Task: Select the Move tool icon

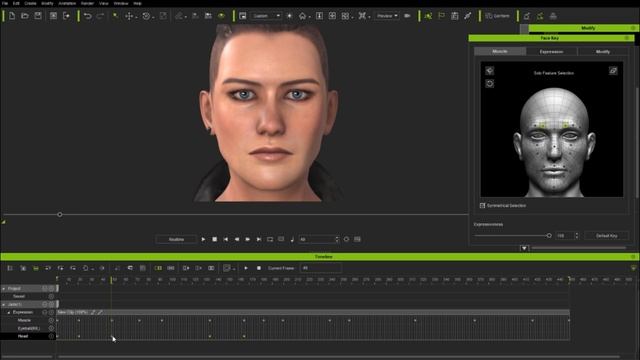Action: click(x=129, y=16)
